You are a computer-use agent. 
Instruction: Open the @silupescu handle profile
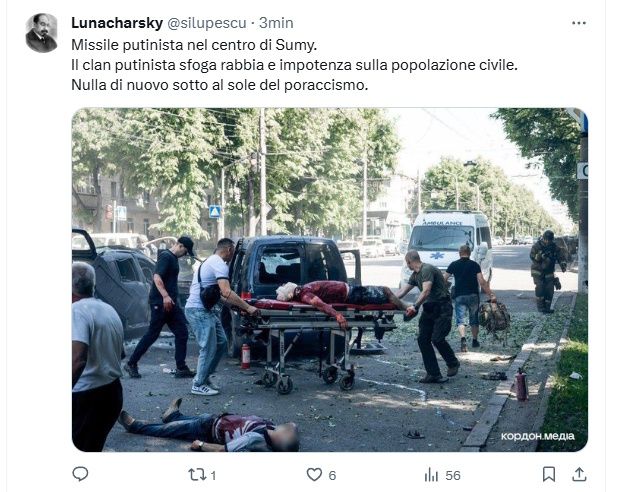(x=207, y=23)
